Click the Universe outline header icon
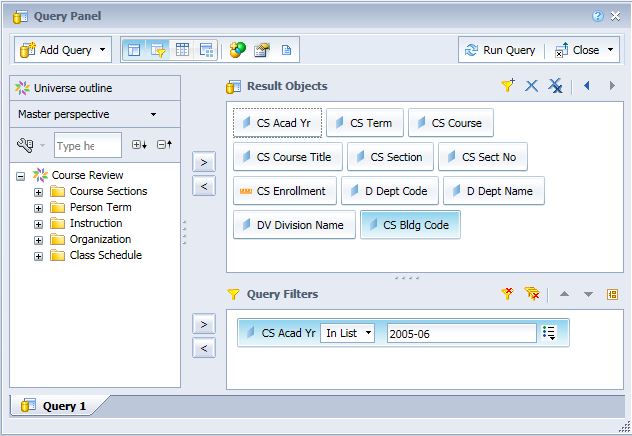 pyautogui.click(x=22, y=88)
